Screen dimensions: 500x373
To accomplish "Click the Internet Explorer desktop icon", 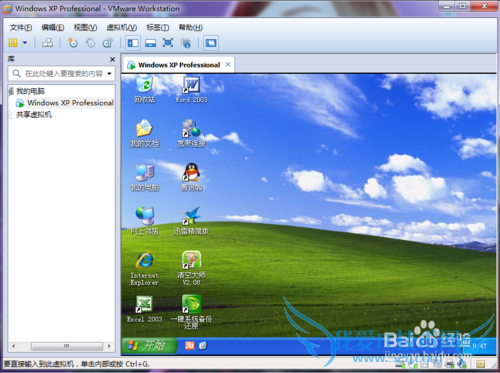I will tap(144, 269).
